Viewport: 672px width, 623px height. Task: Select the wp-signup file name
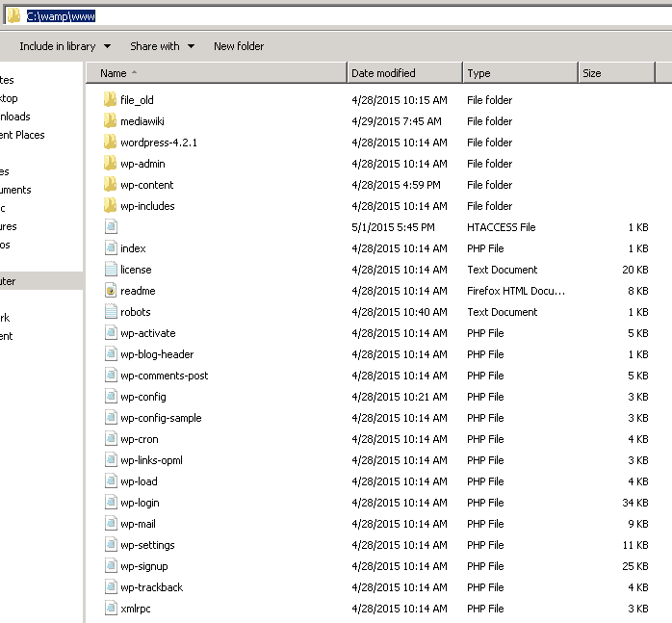[144, 566]
